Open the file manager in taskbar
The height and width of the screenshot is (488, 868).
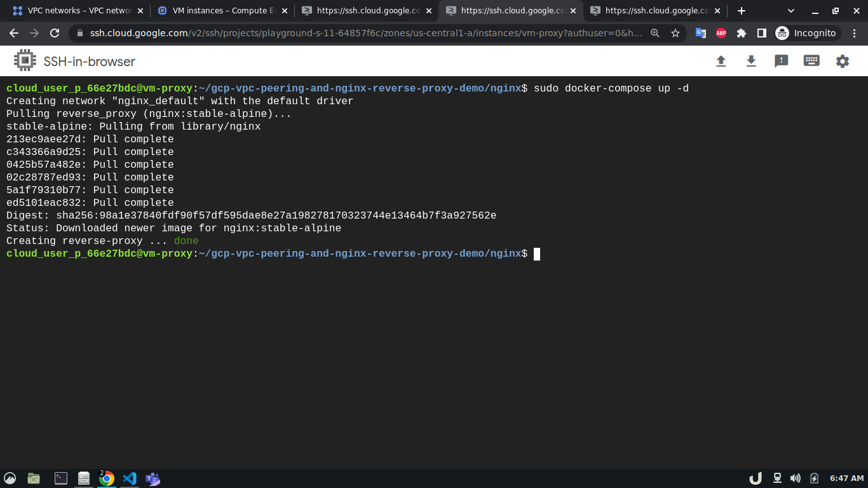(x=34, y=478)
